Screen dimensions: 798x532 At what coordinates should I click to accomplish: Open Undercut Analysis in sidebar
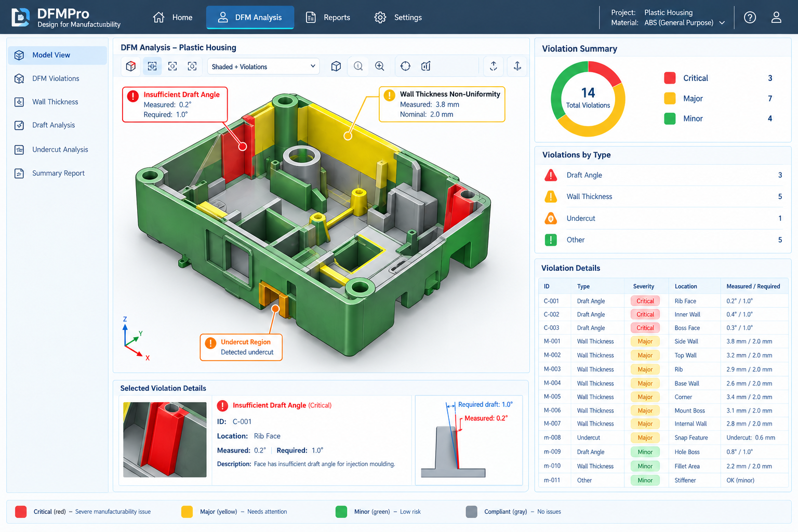click(x=57, y=150)
